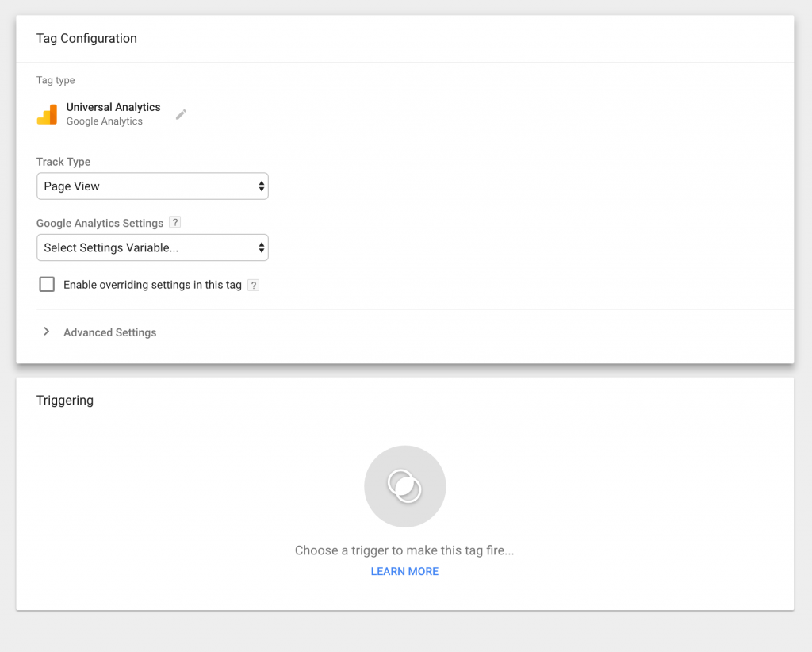Viewport: 812px width, 652px height.
Task: Click the gray circular trigger placeholder icon
Action: tap(404, 486)
